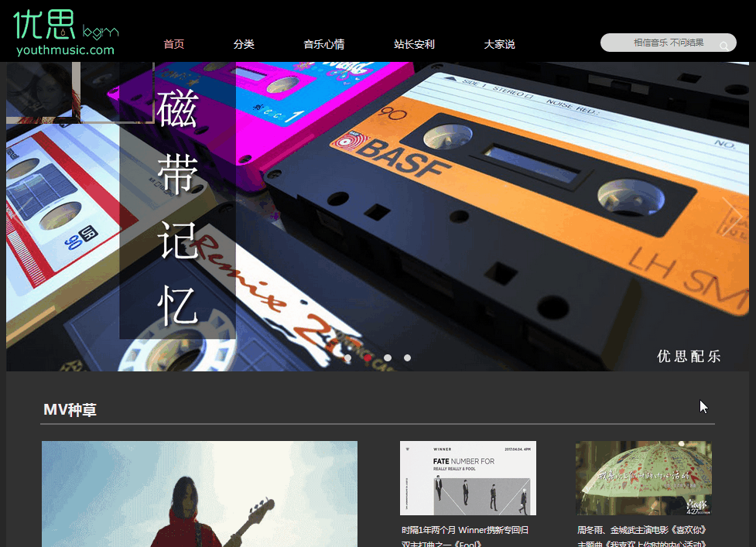The width and height of the screenshot is (756, 547).
Task: Open the 分类 nav item
Action: 244,44
